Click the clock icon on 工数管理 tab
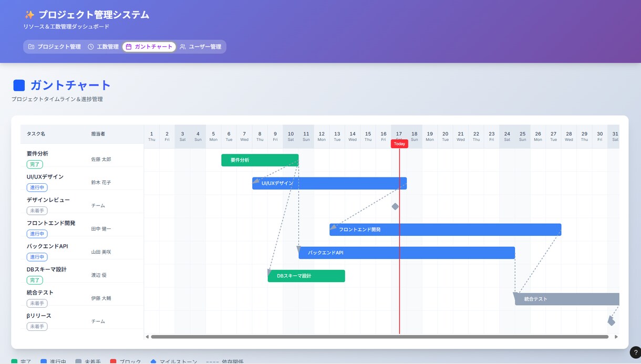The width and height of the screenshot is (641, 364). pos(91,47)
